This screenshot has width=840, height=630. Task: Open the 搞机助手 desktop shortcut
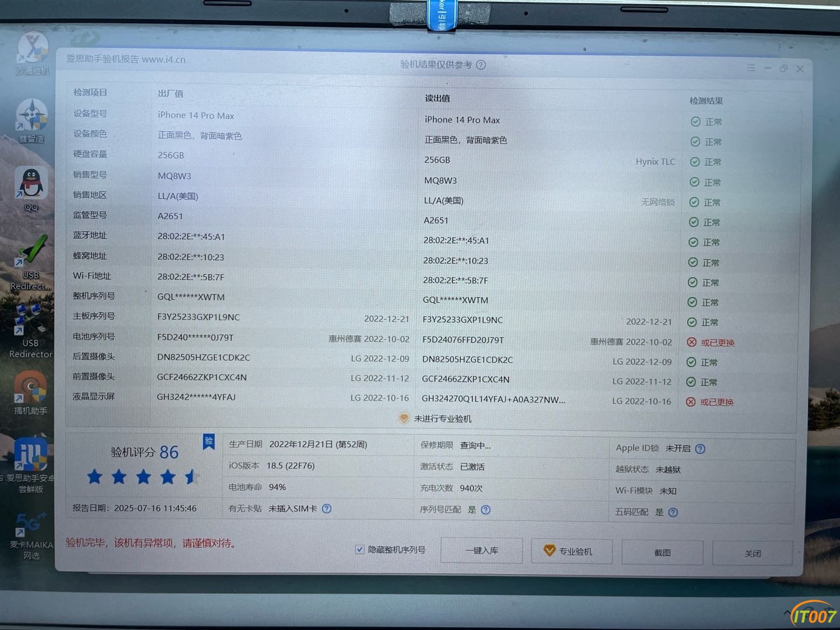pos(31,393)
